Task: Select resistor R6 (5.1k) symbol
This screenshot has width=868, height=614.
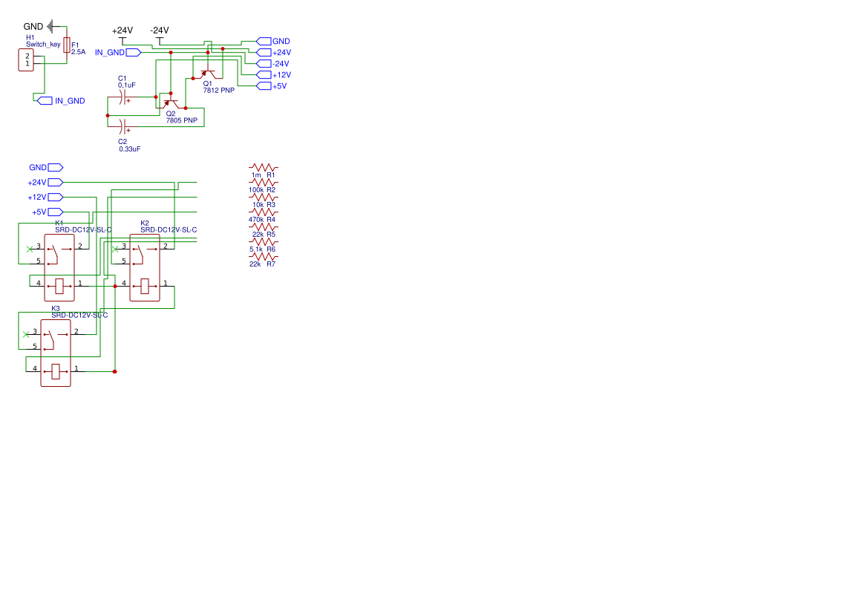Action: (264, 241)
